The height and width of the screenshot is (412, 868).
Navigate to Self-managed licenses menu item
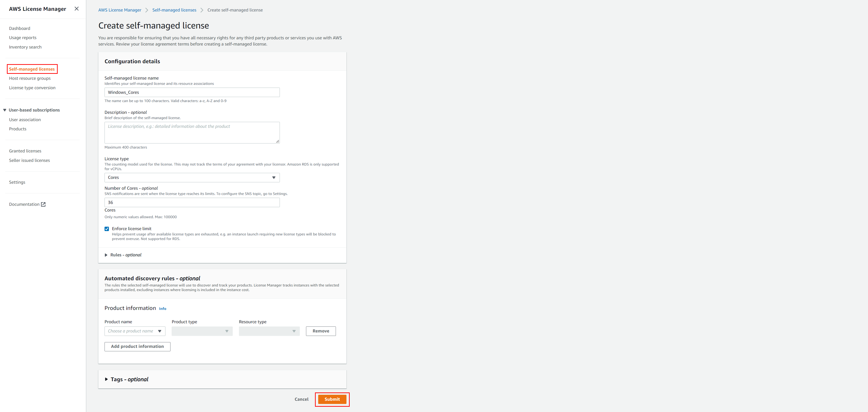click(x=31, y=69)
